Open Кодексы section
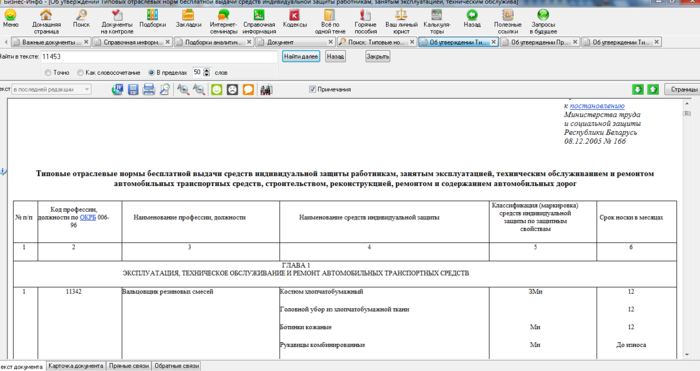The image size is (700, 371). coord(295,19)
